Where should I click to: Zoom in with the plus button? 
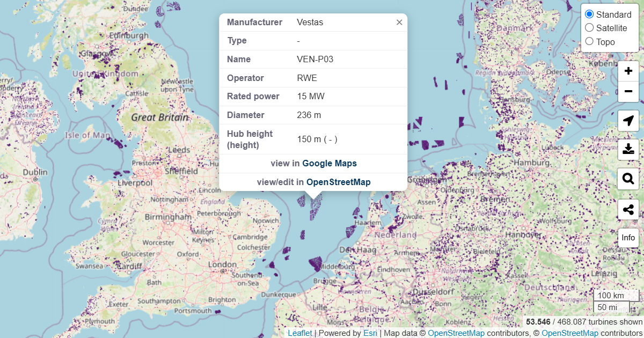(628, 71)
